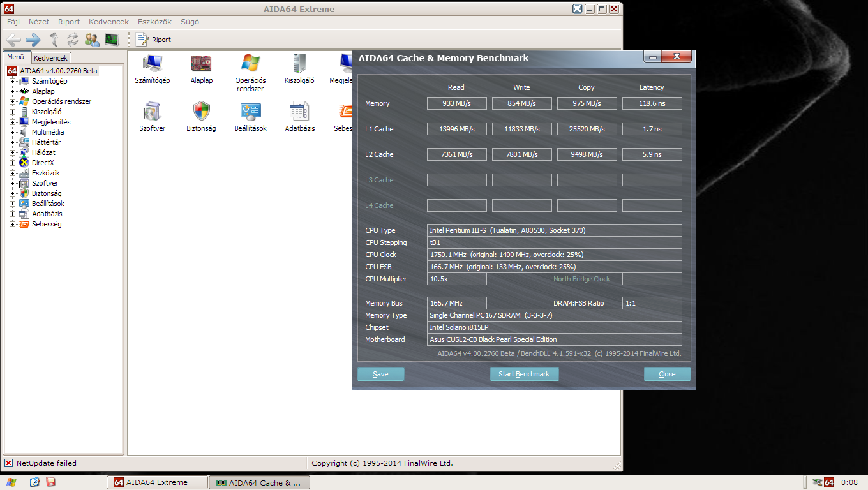Click the Forward arrow toolbar icon
This screenshot has height=490, width=868.
pos(33,40)
